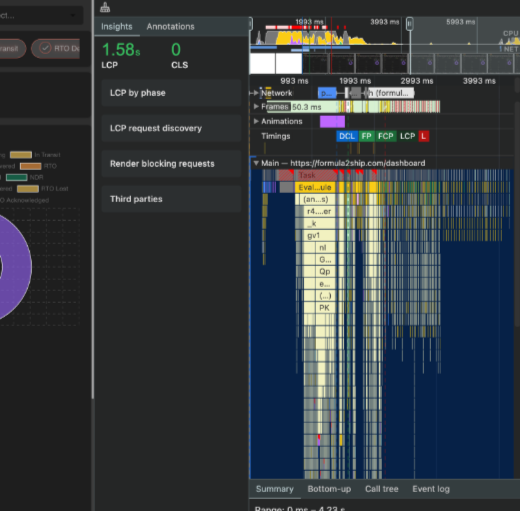The image size is (520, 511).
Task: Click the CLS metric value 0
Action: (176, 50)
